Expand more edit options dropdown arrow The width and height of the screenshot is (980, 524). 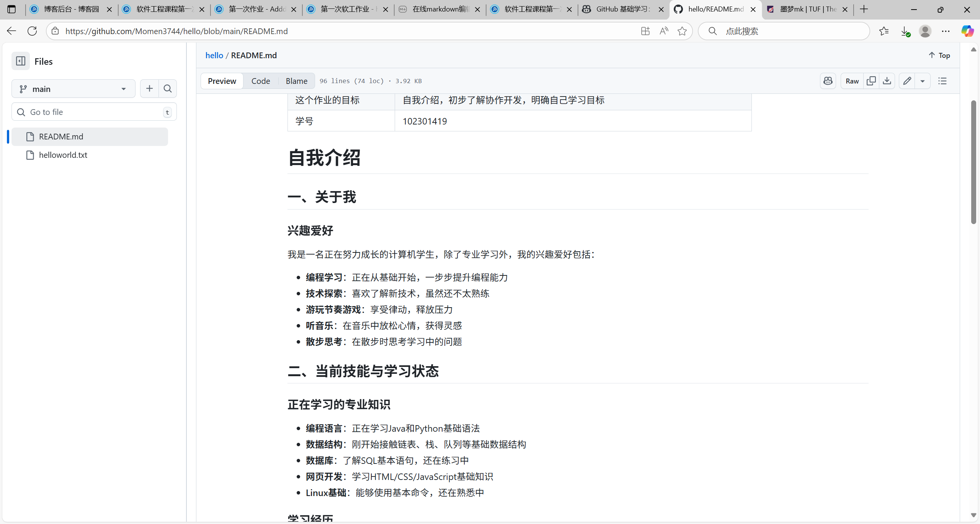923,81
